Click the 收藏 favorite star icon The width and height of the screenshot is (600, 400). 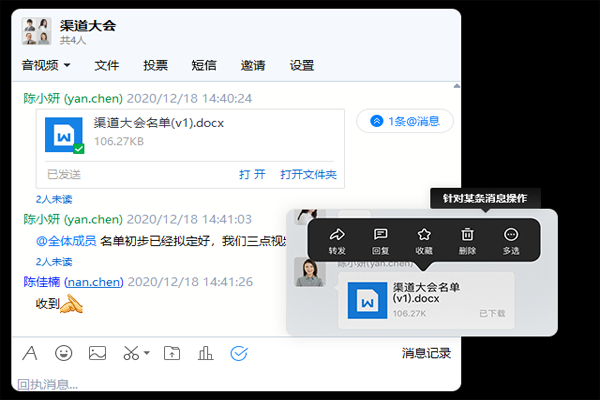pyautogui.click(x=424, y=236)
